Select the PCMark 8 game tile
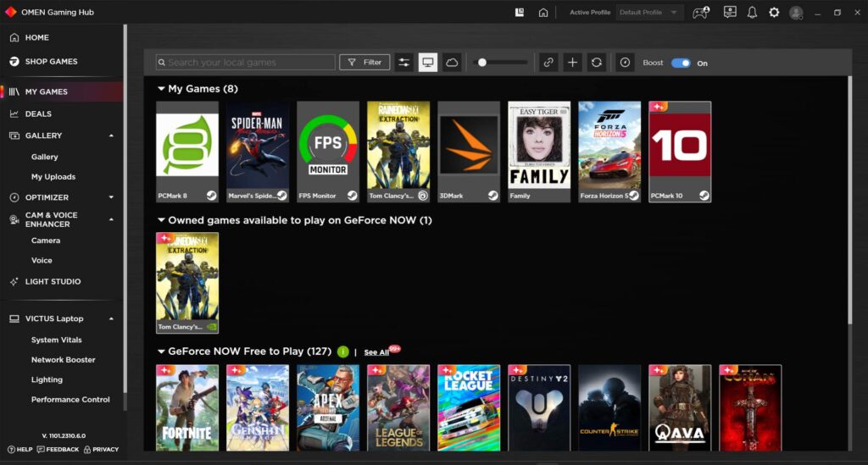 (x=187, y=152)
